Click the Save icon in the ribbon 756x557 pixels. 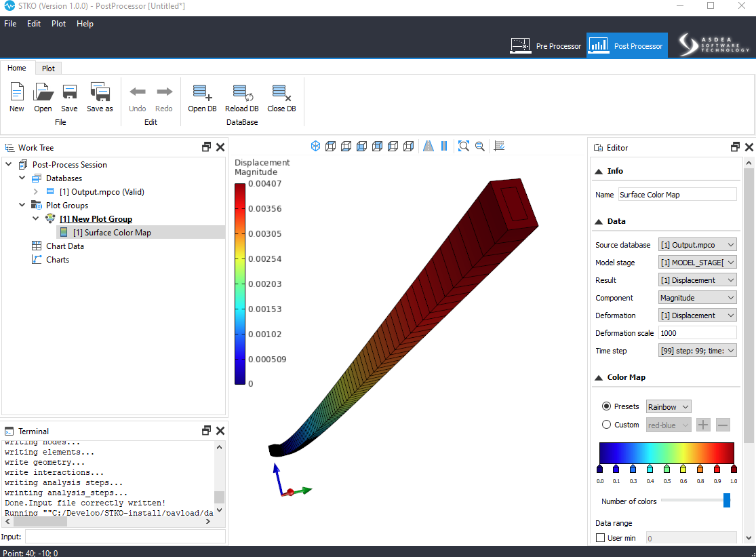click(69, 92)
